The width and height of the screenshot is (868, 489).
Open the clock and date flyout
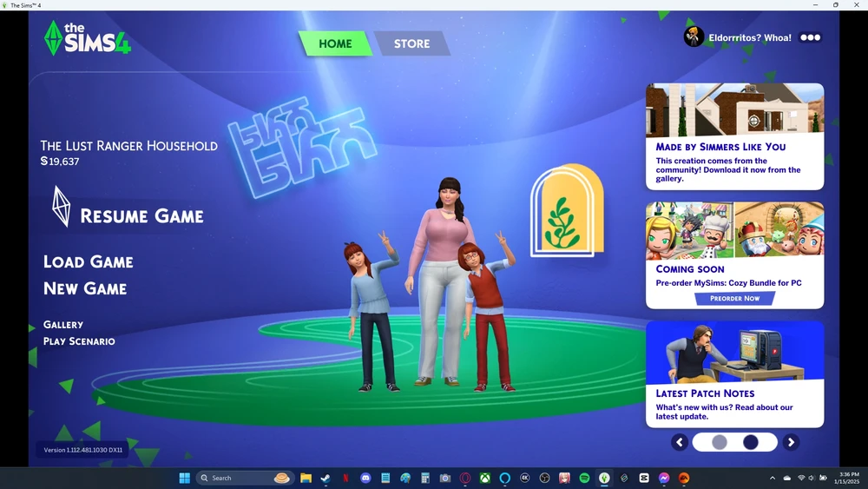(x=849, y=478)
